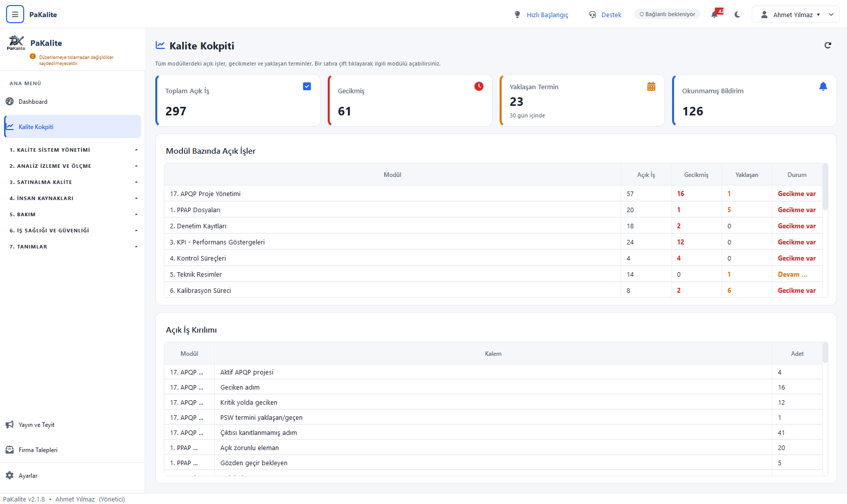Open Ayarlar gear icon in sidebar

pos(10,475)
